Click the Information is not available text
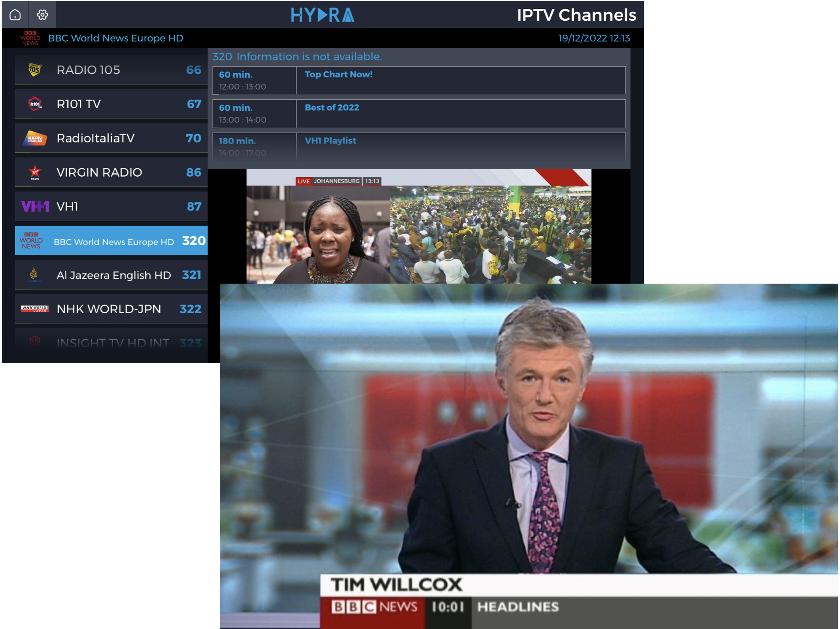The image size is (840, 629). point(309,57)
